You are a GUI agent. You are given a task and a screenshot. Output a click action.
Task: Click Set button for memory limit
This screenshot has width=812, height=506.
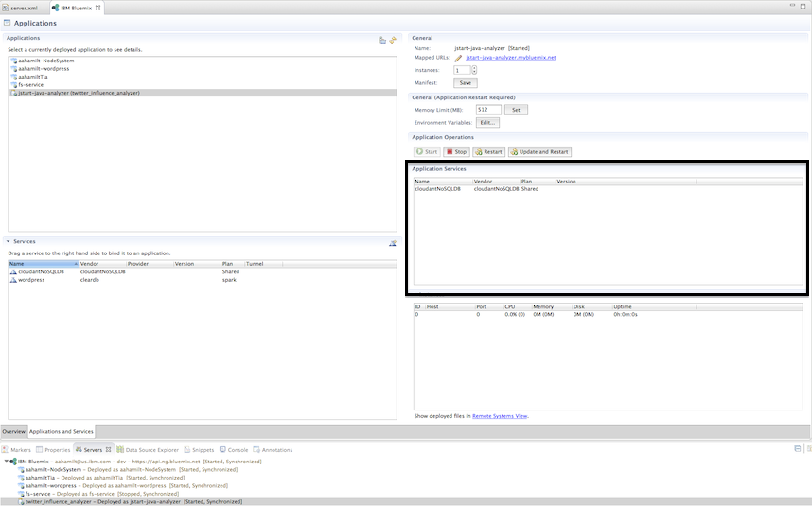tap(516, 110)
